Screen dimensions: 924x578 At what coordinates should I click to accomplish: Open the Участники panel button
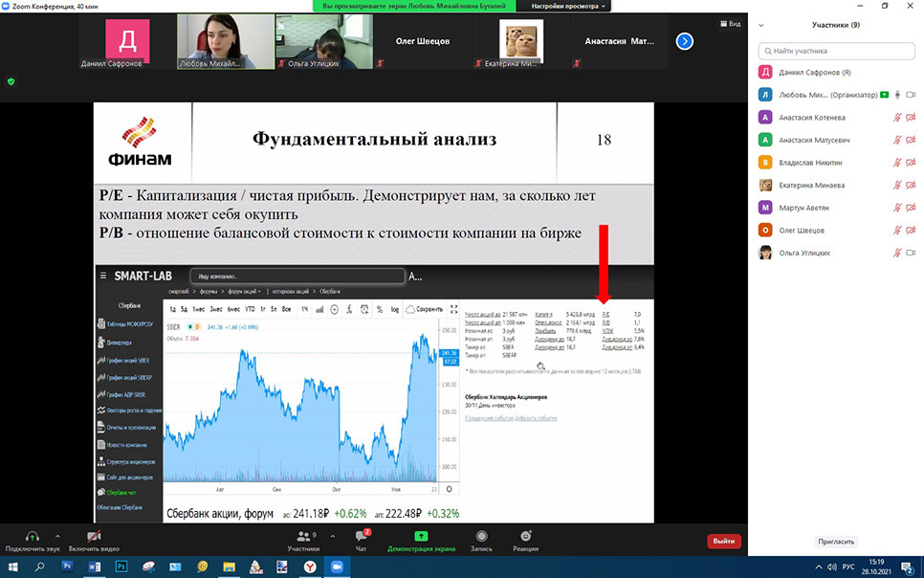click(x=303, y=537)
